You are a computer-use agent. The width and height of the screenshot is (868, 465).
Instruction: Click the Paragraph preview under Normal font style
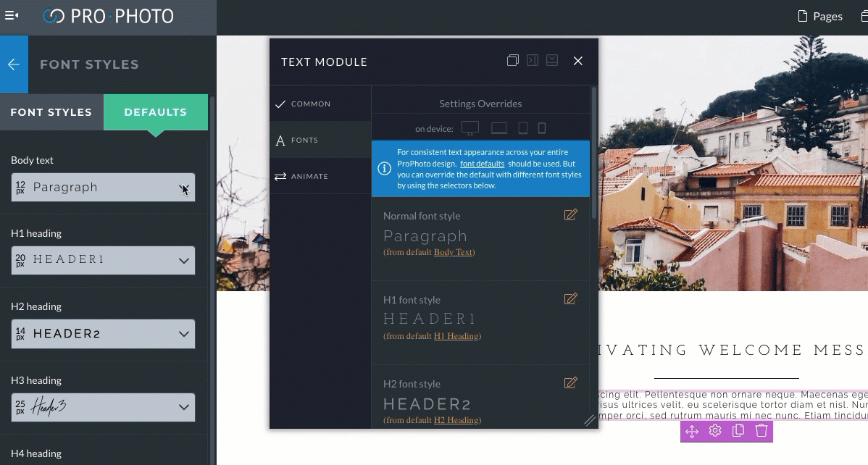point(425,236)
